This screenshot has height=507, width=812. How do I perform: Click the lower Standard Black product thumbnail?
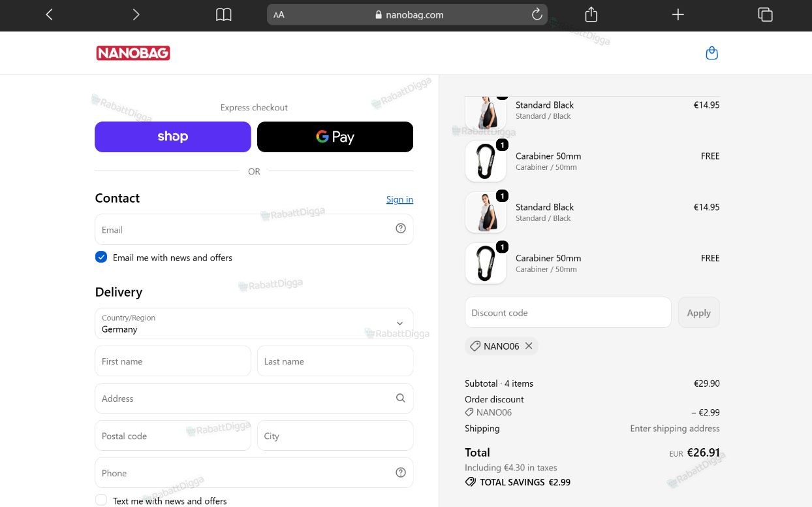486,212
